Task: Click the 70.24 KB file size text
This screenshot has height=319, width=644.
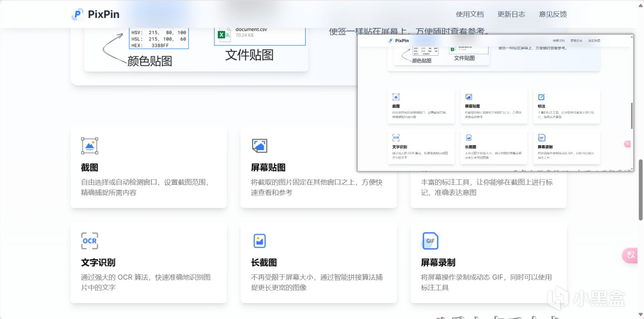Action: (244, 36)
